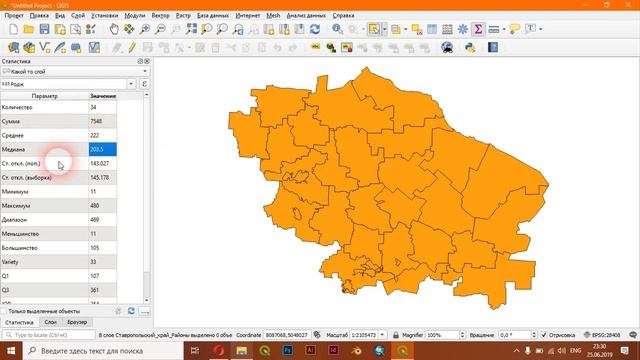
Task: Expand the layer selection combo box
Action: (x=75, y=71)
